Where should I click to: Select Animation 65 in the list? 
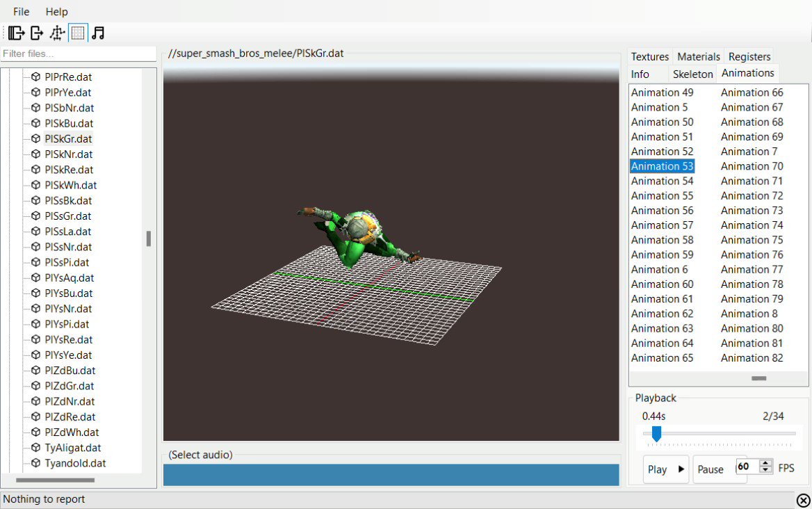point(662,358)
